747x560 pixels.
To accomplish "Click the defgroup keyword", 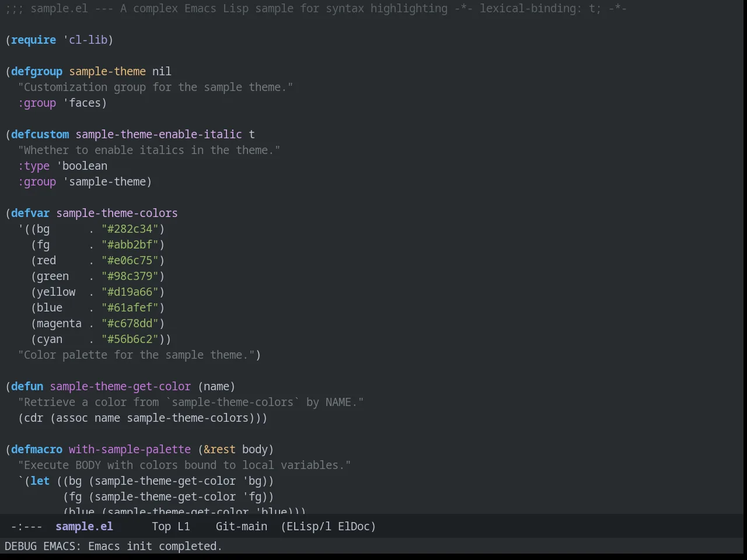I will 37,71.
